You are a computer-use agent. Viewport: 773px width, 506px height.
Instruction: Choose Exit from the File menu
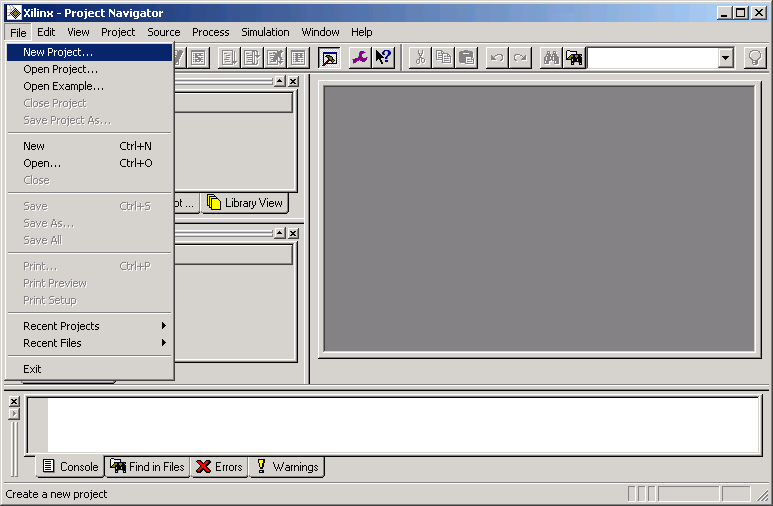pos(89,369)
